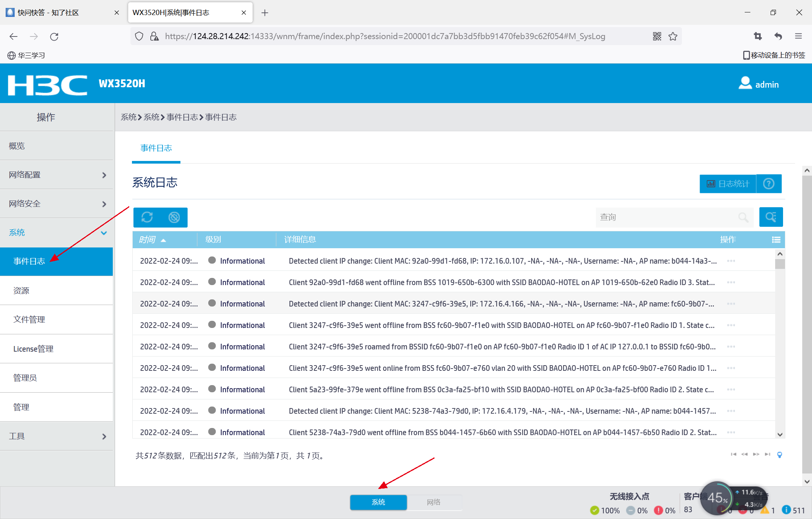Screen dimensions: 812x519
Task: Open the 文件管理 sidebar item
Action: pos(29,320)
